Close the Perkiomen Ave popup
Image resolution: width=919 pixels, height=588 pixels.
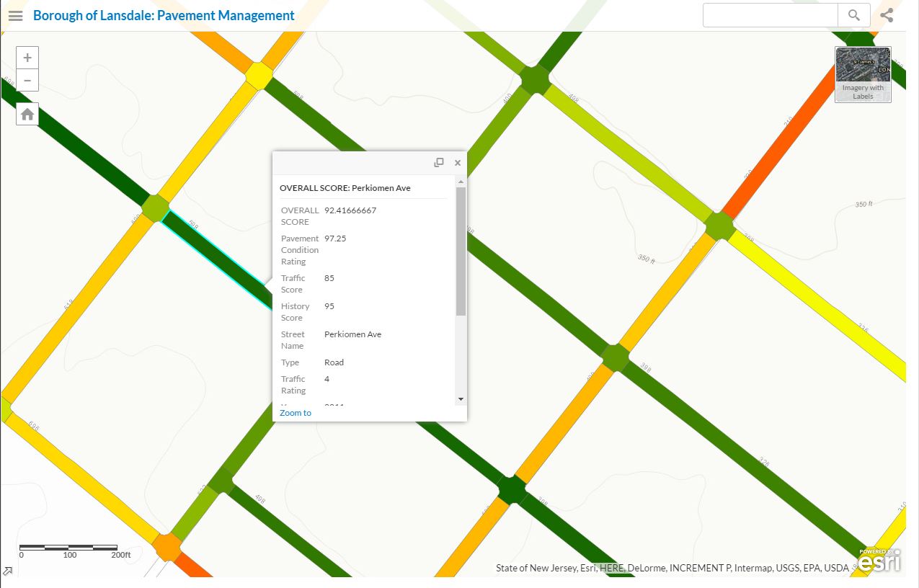click(x=457, y=163)
